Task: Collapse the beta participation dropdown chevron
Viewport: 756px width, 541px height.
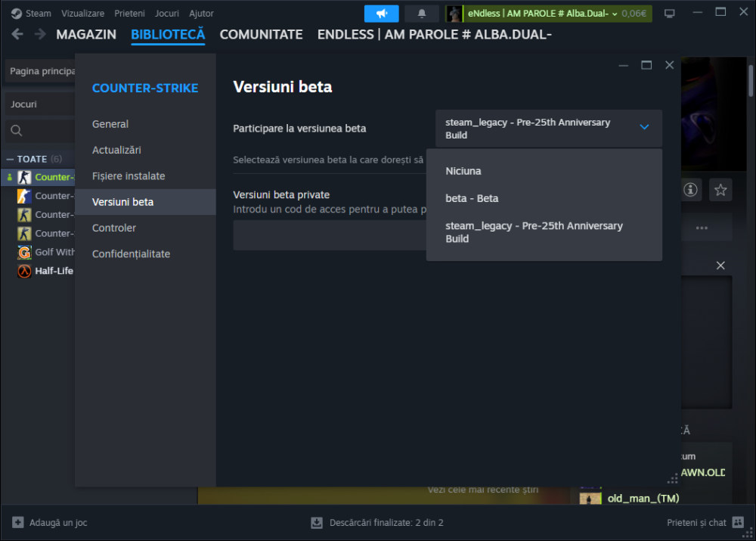Action: click(x=644, y=128)
